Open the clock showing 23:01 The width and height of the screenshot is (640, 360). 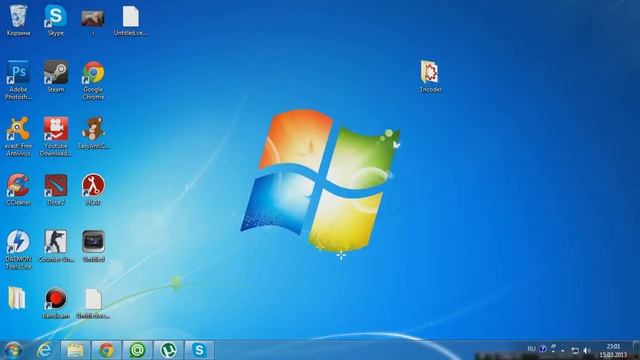(613, 351)
